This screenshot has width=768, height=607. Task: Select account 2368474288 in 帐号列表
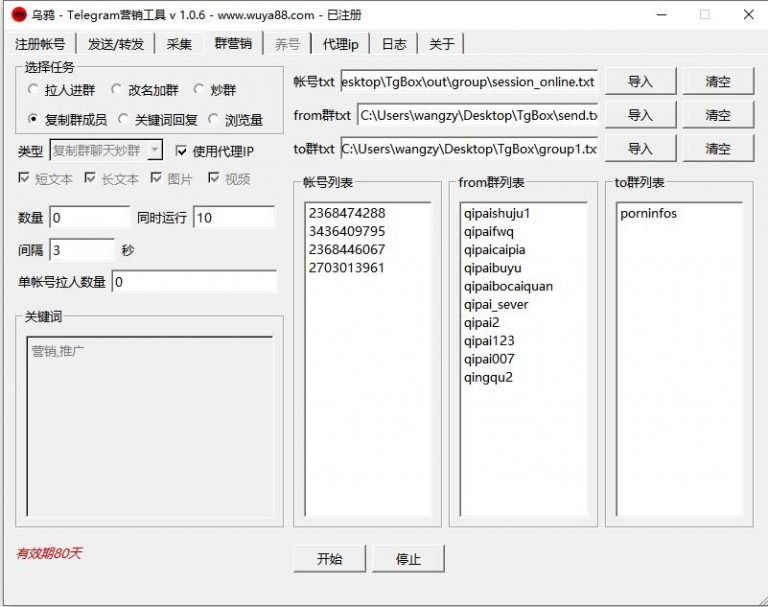(x=347, y=213)
